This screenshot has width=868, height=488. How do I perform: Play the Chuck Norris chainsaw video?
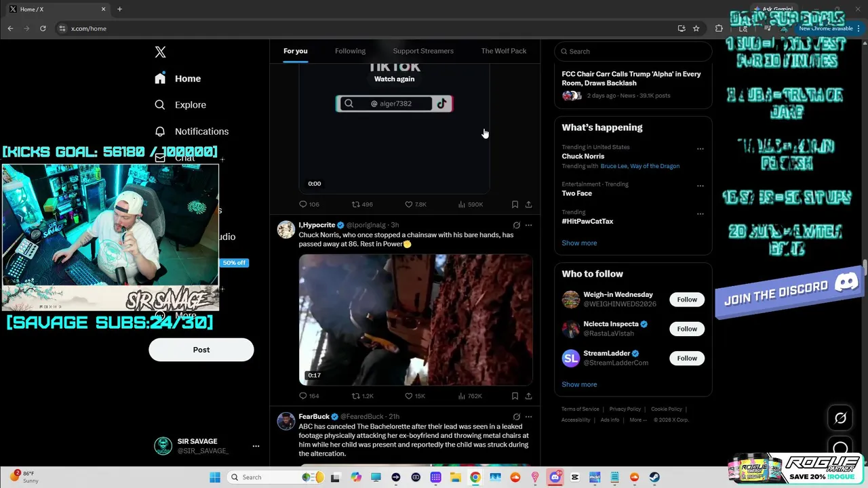pyautogui.click(x=416, y=320)
